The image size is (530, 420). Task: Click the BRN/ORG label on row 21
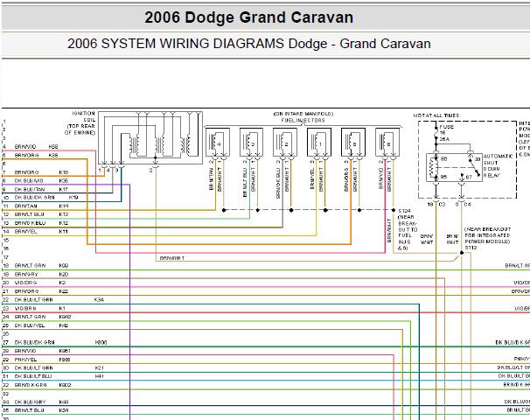(x=26, y=291)
